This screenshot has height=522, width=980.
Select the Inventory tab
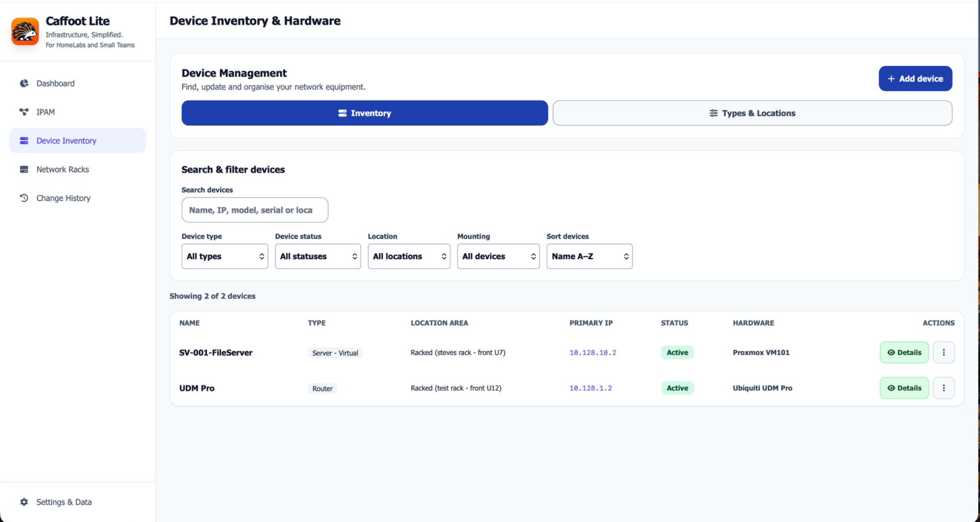point(365,113)
